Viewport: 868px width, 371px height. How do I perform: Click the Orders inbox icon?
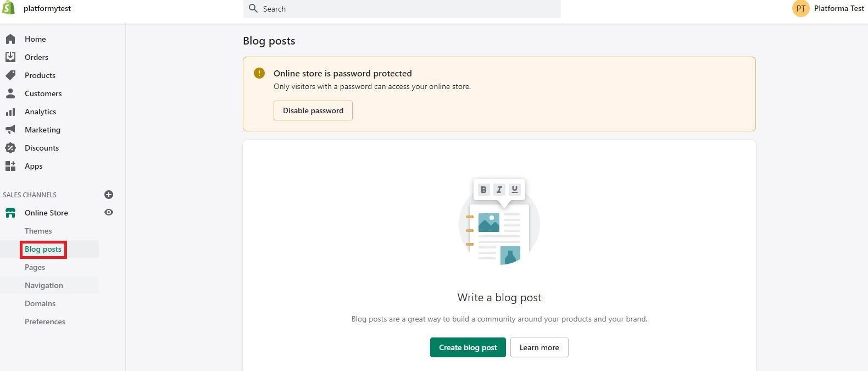10,57
